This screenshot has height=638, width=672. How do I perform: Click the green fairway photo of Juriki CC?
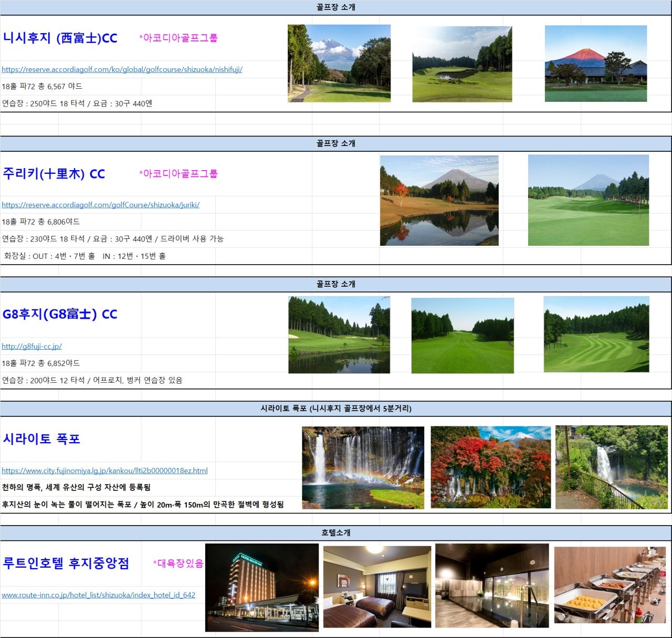pos(588,200)
